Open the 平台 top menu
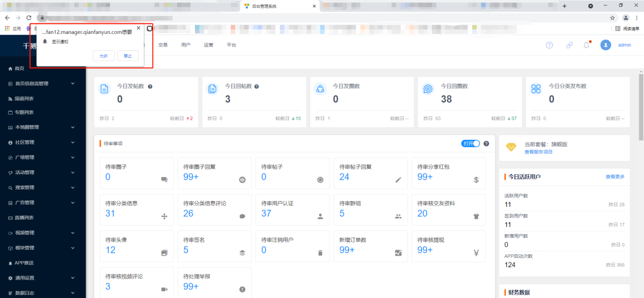The width and height of the screenshot is (644, 298). (231, 45)
